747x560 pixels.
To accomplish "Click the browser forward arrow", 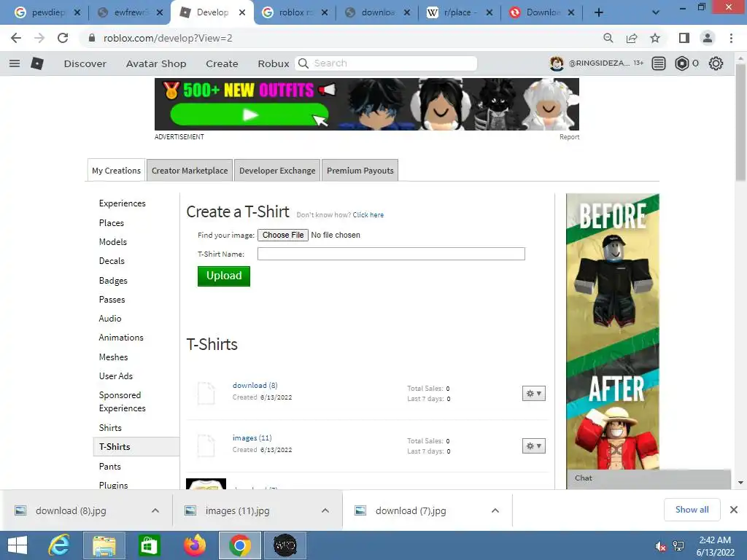I will (39, 38).
